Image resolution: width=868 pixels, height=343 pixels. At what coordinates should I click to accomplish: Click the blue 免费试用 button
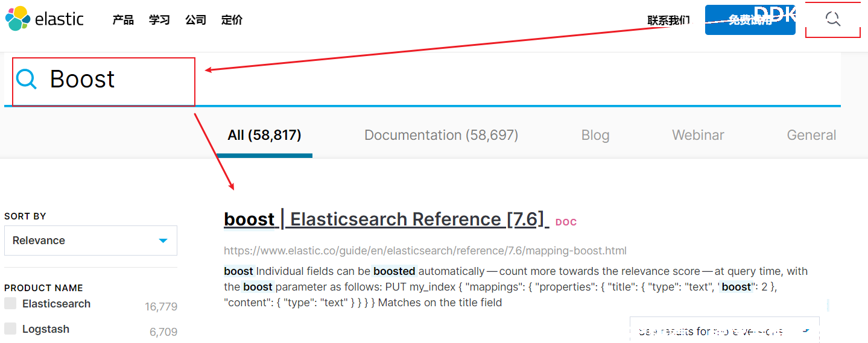tap(750, 20)
